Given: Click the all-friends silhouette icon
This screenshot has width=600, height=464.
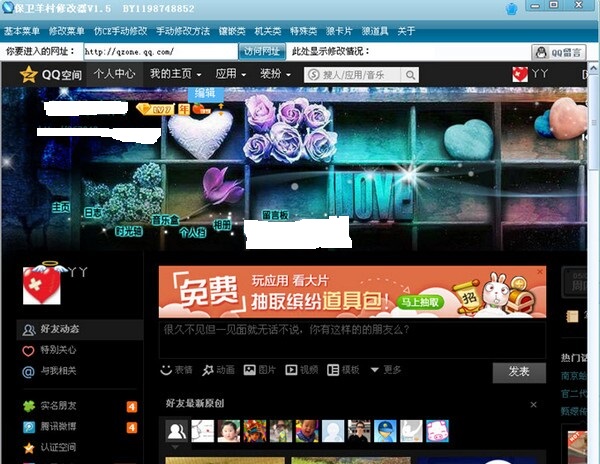Looking at the screenshot, I should click(x=176, y=431).
